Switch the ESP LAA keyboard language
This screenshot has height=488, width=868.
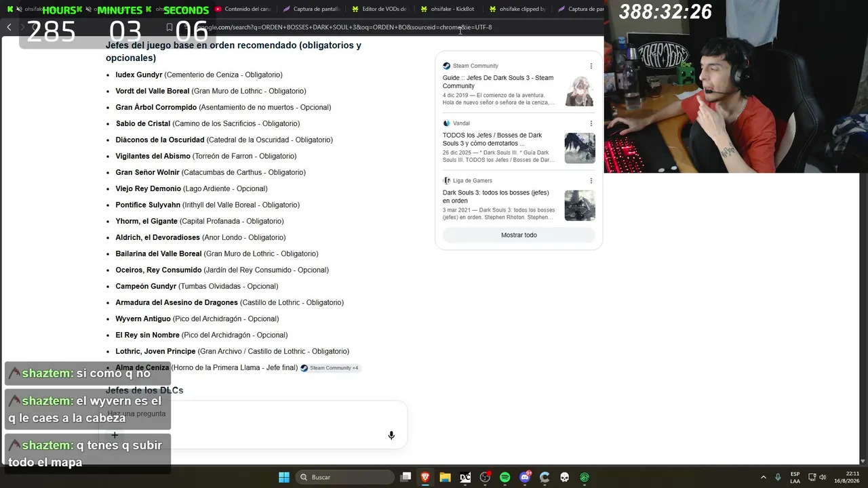[795, 477]
